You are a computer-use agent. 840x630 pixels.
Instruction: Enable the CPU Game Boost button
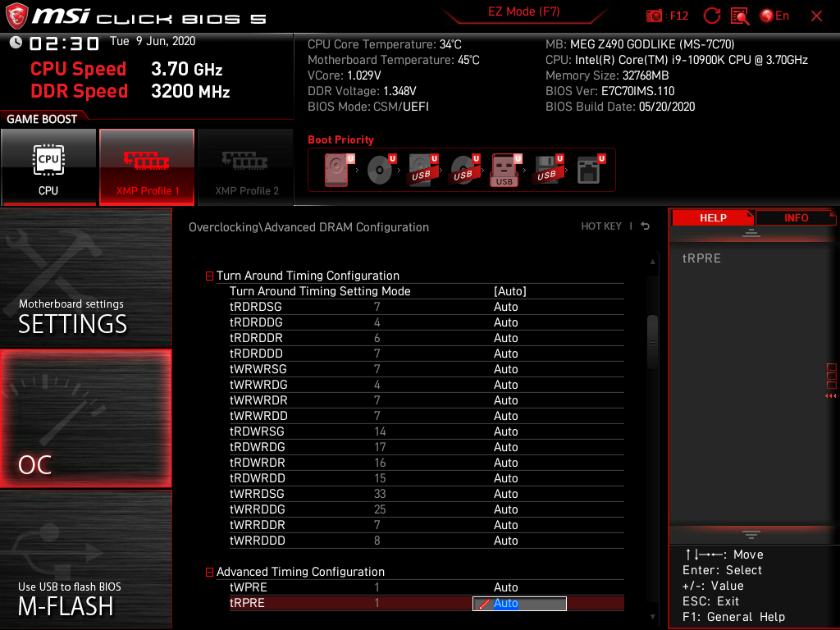[x=48, y=167]
